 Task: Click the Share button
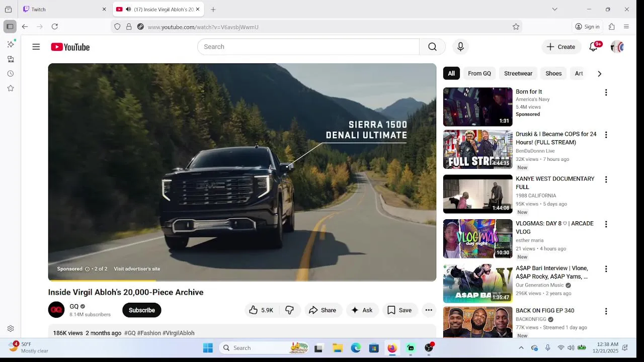[x=323, y=310]
